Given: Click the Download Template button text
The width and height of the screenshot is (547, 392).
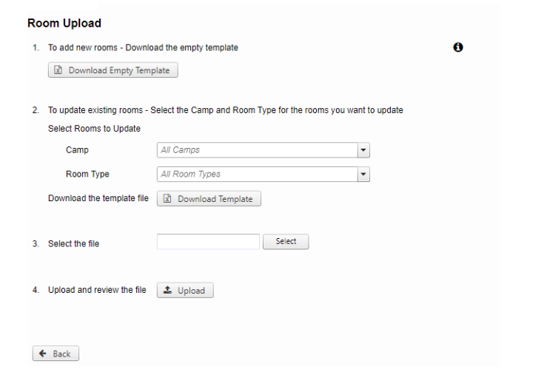Looking at the screenshot, I should 215,199.
